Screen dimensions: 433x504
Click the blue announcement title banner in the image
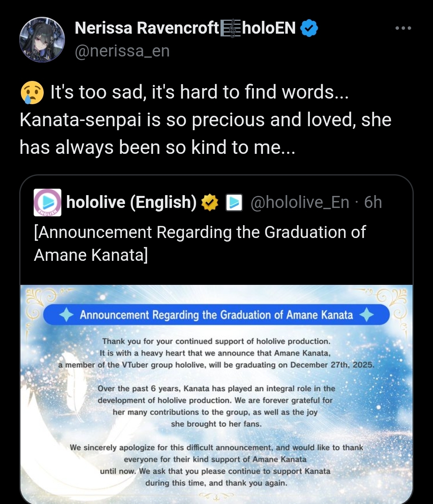coord(216,315)
